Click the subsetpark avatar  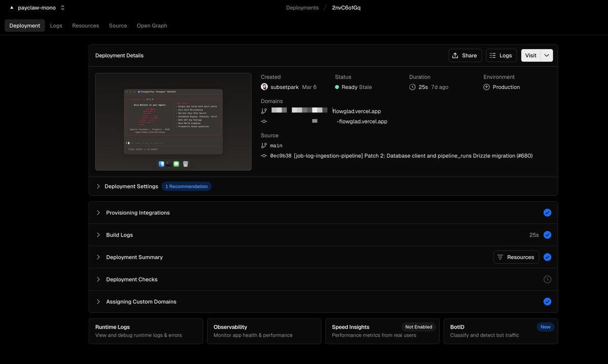click(x=264, y=87)
